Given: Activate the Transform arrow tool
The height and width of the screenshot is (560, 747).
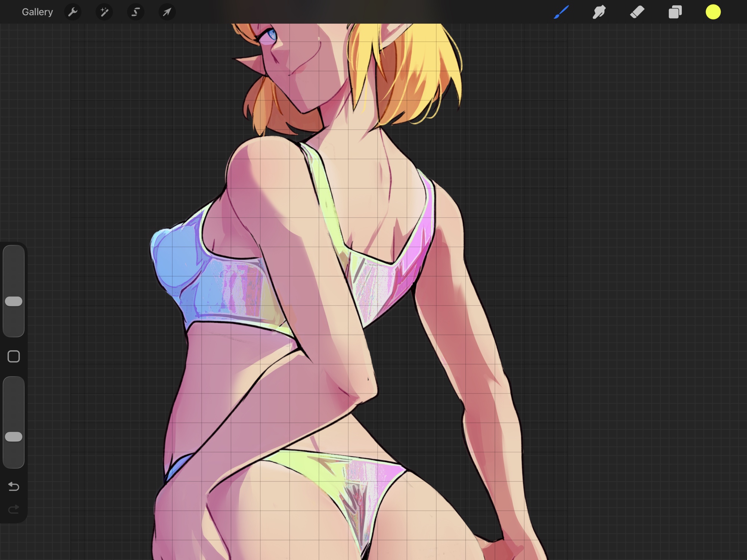Looking at the screenshot, I should (167, 12).
